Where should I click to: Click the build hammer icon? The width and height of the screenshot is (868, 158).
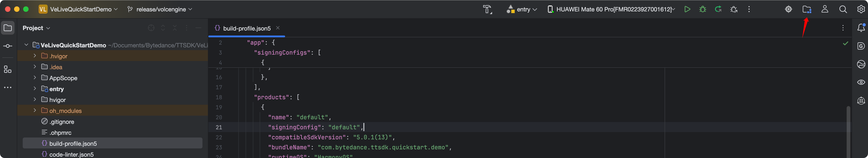click(x=487, y=10)
